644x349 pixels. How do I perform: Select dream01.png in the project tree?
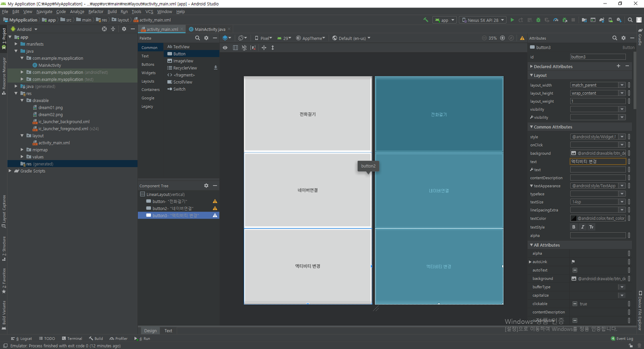coord(50,108)
